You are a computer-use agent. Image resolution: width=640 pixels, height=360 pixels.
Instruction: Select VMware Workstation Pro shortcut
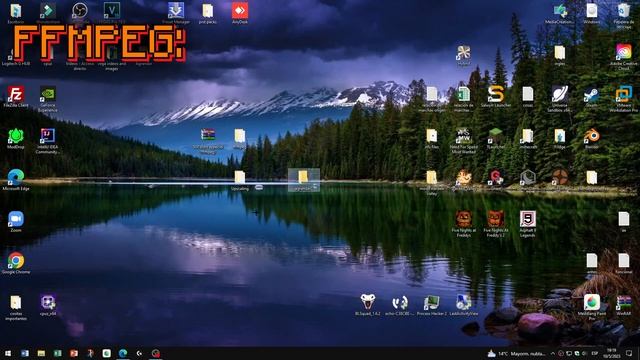pyautogui.click(x=624, y=99)
